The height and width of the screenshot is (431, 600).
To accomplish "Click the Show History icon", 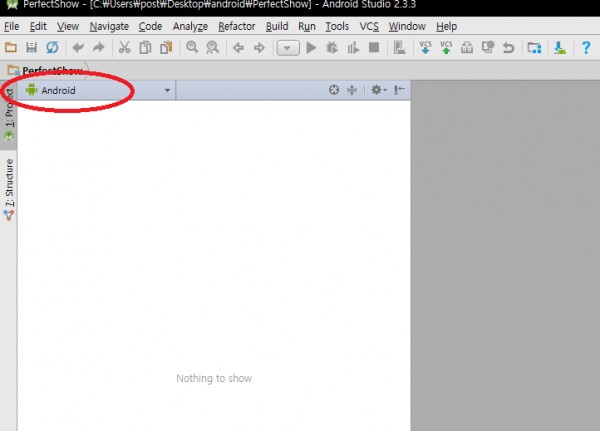I will pyautogui.click(x=488, y=47).
